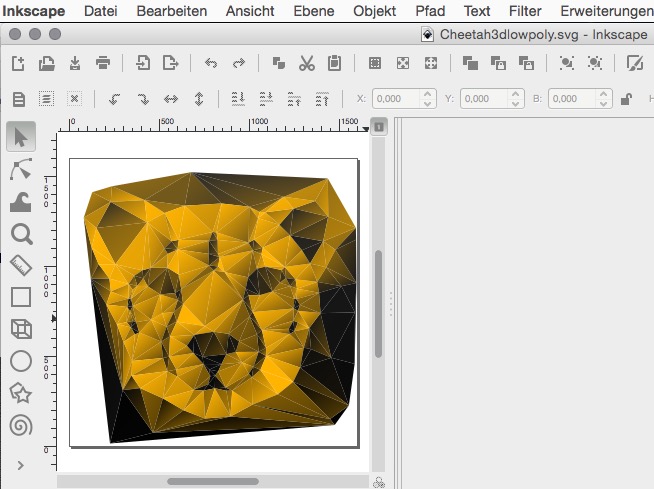This screenshot has height=489, width=654.
Task: Undo the last action using the toolbar arrow
Action: 210,63
